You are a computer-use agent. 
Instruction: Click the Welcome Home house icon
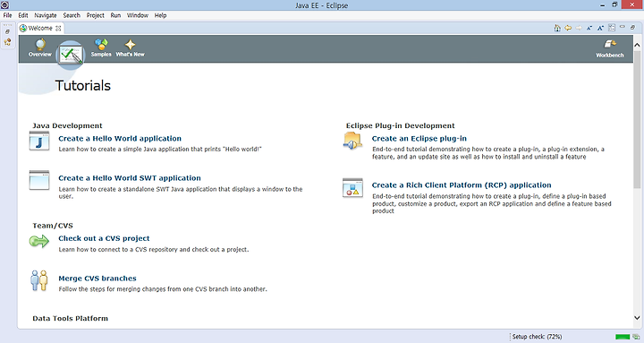coord(557,28)
